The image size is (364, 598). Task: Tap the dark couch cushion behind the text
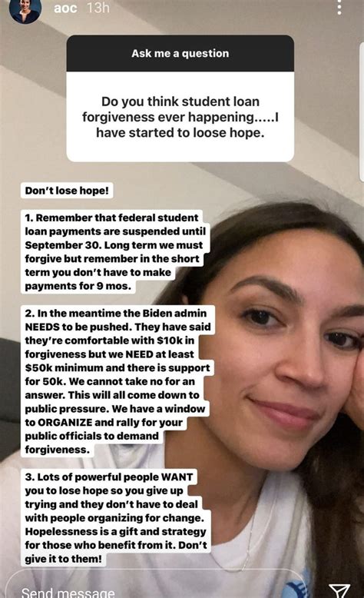pos(10,397)
